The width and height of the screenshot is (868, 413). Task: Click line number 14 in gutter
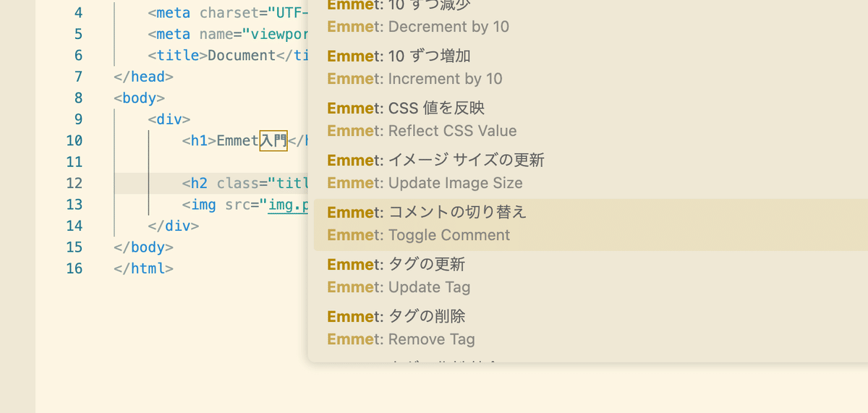coord(74,226)
